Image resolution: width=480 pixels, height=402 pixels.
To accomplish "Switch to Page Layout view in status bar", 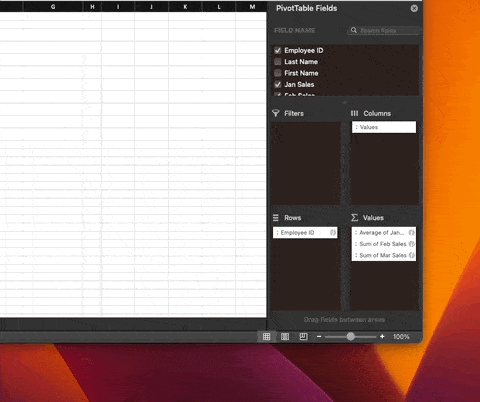I will [285, 337].
